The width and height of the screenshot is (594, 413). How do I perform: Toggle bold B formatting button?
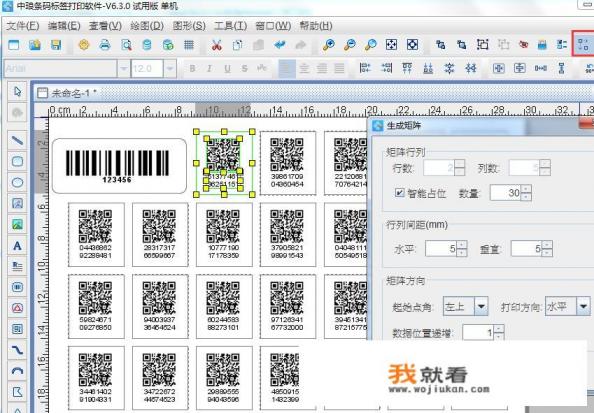tap(192, 69)
